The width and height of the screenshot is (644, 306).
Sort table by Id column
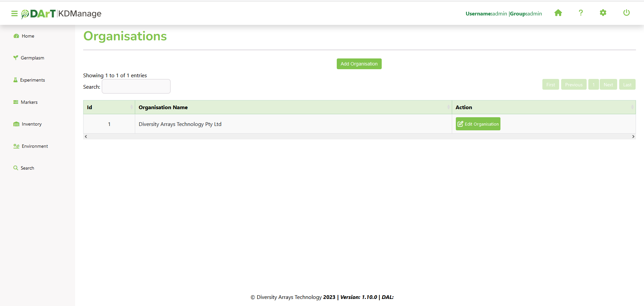pos(109,107)
